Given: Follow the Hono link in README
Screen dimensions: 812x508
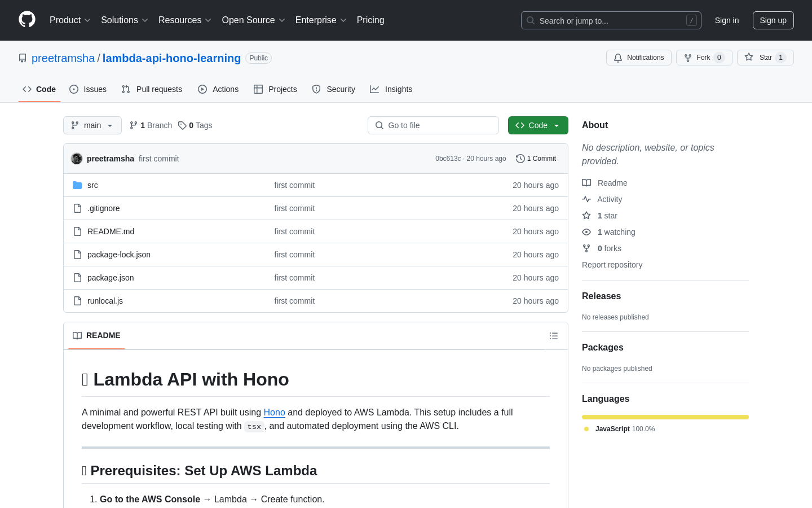Looking at the screenshot, I should pos(274,412).
